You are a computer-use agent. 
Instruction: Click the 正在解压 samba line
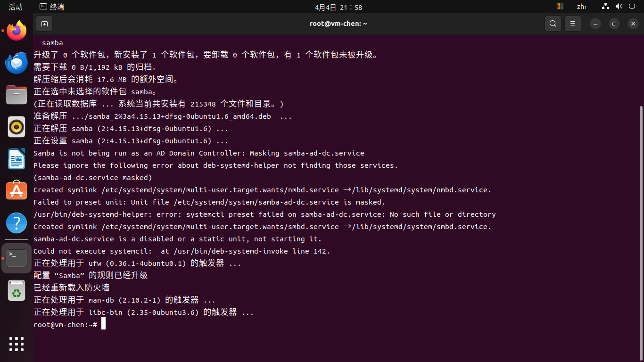[131, 128]
